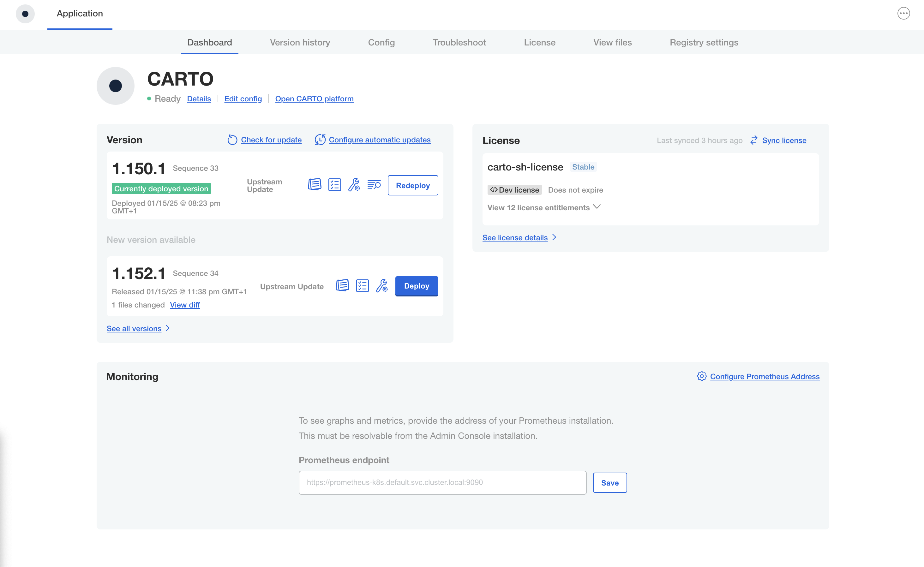This screenshot has height=567, width=924.
Task: Click preflight checklist icon for version 1.152.1
Action: [x=362, y=286]
